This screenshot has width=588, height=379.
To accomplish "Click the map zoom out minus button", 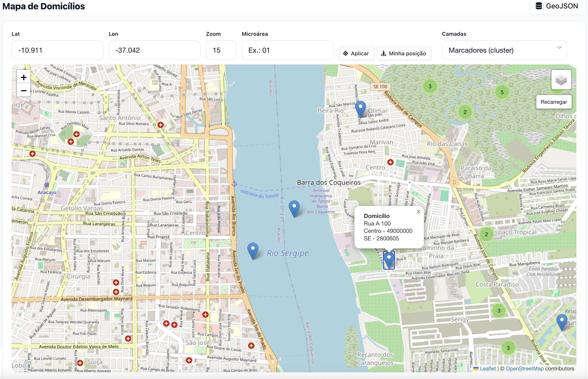I will [x=24, y=91].
